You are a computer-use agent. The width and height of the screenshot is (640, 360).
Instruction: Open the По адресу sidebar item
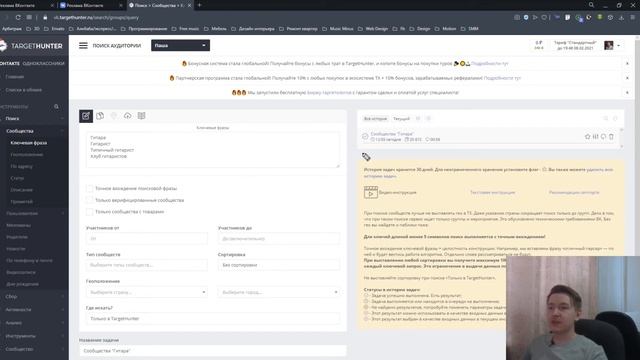[x=21, y=167]
